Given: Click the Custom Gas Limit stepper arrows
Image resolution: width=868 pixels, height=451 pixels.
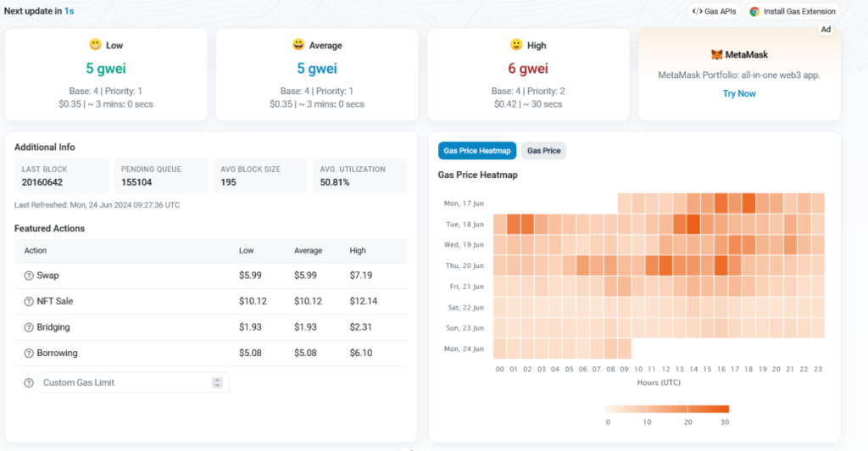Looking at the screenshot, I should [x=217, y=383].
